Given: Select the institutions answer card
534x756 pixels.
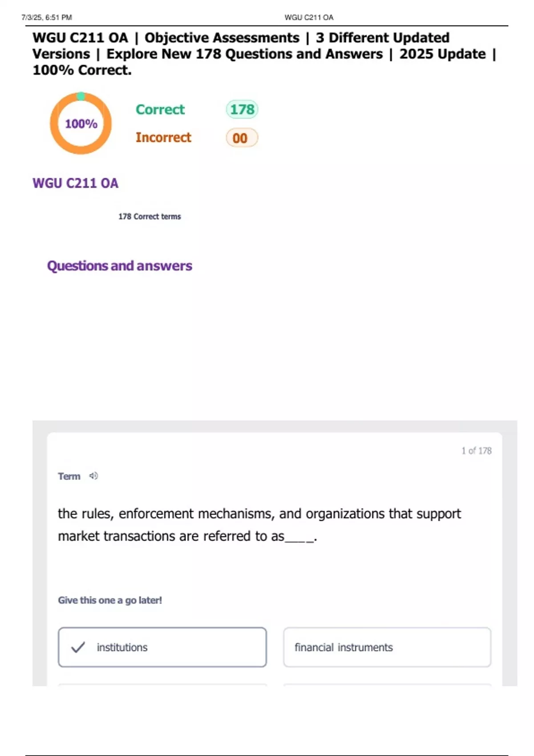Looking at the screenshot, I should tap(163, 647).
